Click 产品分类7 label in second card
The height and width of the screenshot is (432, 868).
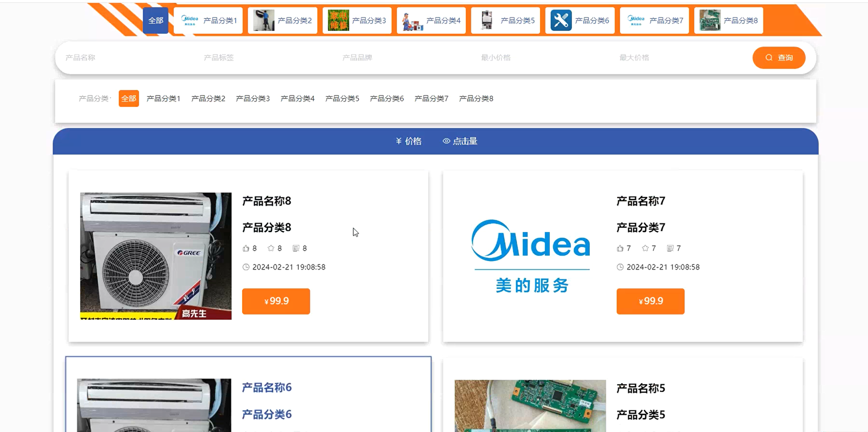pos(641,227)
